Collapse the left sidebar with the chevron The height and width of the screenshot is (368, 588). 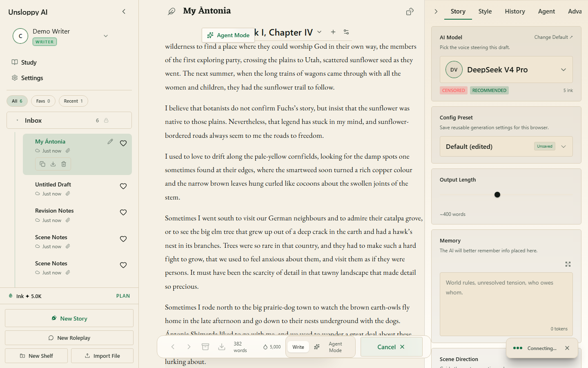(x=124, y=11)
